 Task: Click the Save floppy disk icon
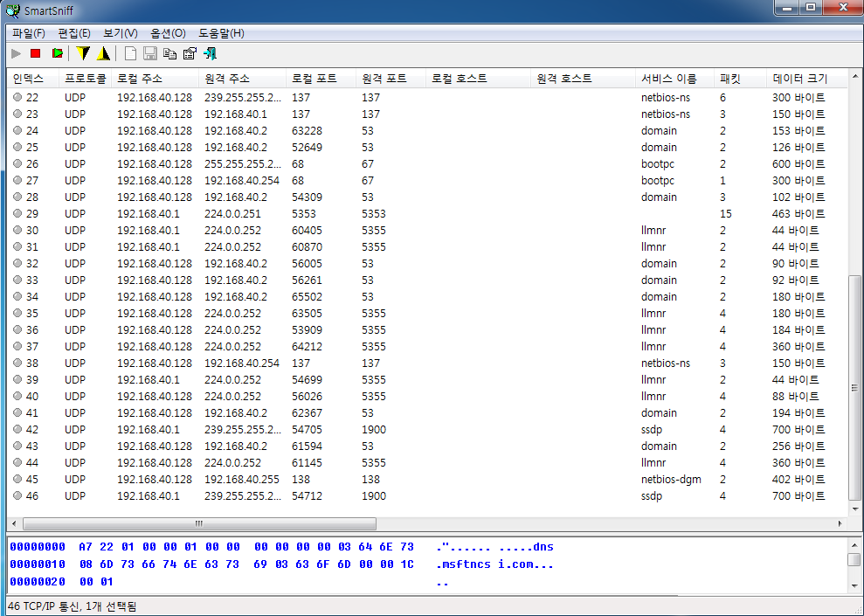coord(150,53)
